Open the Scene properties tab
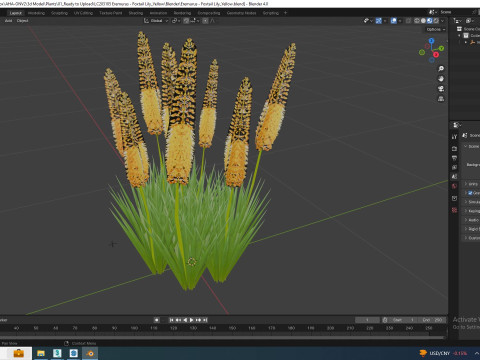Screen dimensions: 480x360 (x=454, y=177)
